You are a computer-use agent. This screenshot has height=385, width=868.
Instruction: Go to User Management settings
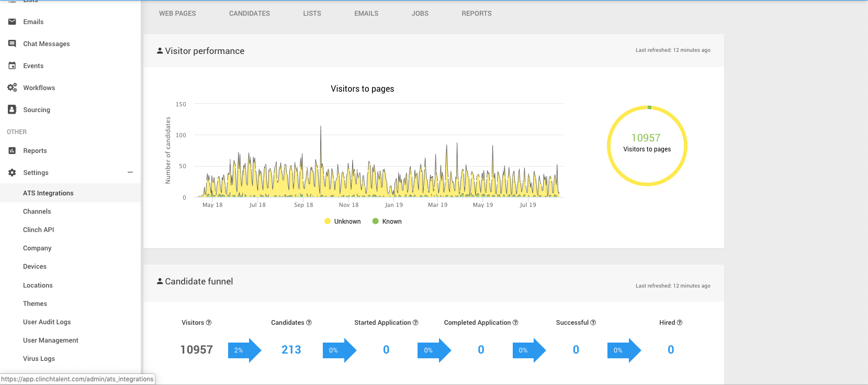[x=70, y=340]
